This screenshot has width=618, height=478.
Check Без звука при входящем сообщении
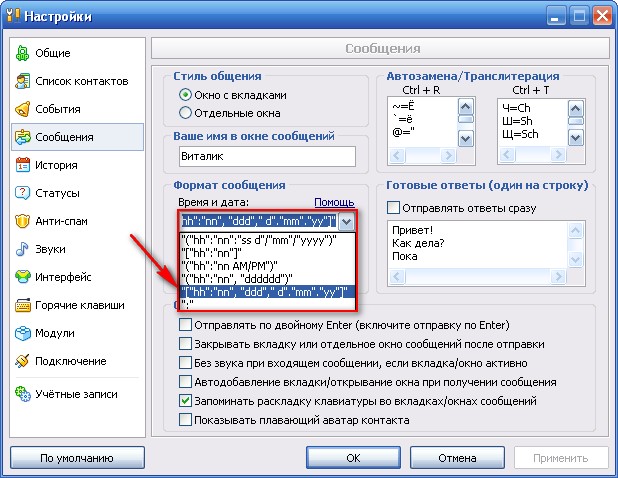tap(185, 363)
